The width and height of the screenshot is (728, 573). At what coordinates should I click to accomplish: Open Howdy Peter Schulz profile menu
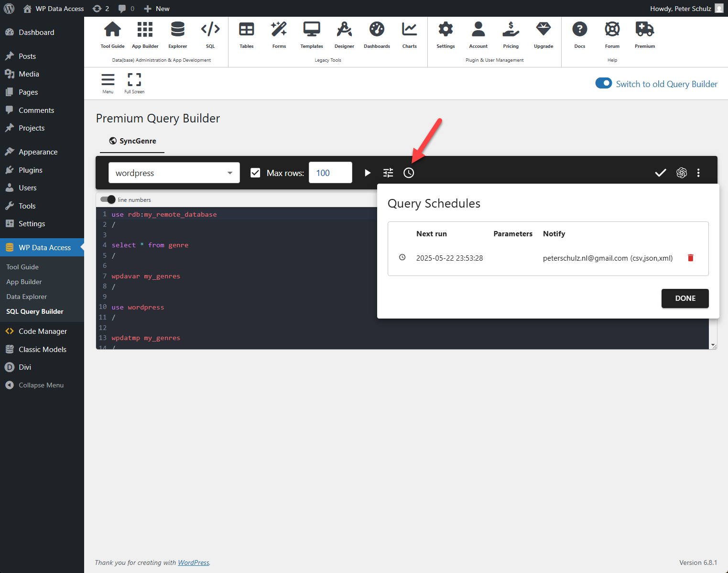(686, 9)
